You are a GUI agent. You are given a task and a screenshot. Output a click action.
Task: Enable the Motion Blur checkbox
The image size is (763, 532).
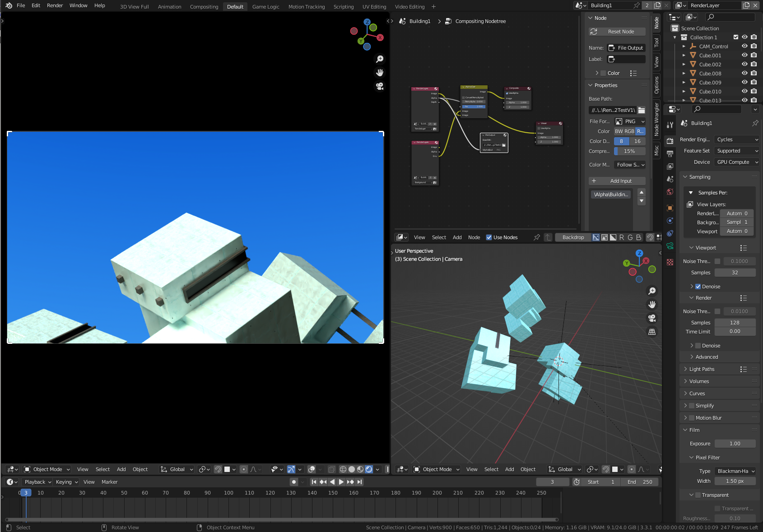tap(692, 418)
